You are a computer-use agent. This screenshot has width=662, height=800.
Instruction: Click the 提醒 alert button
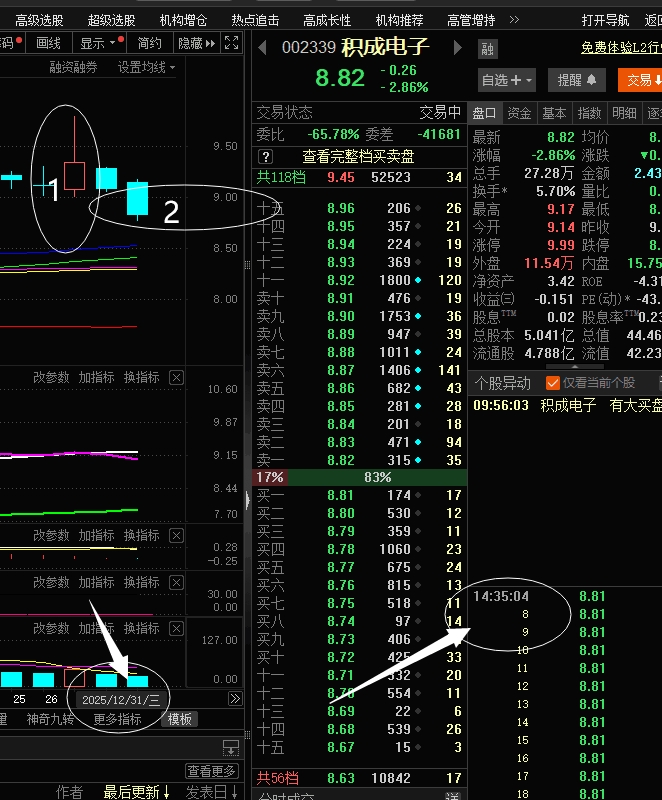(576, 80)
